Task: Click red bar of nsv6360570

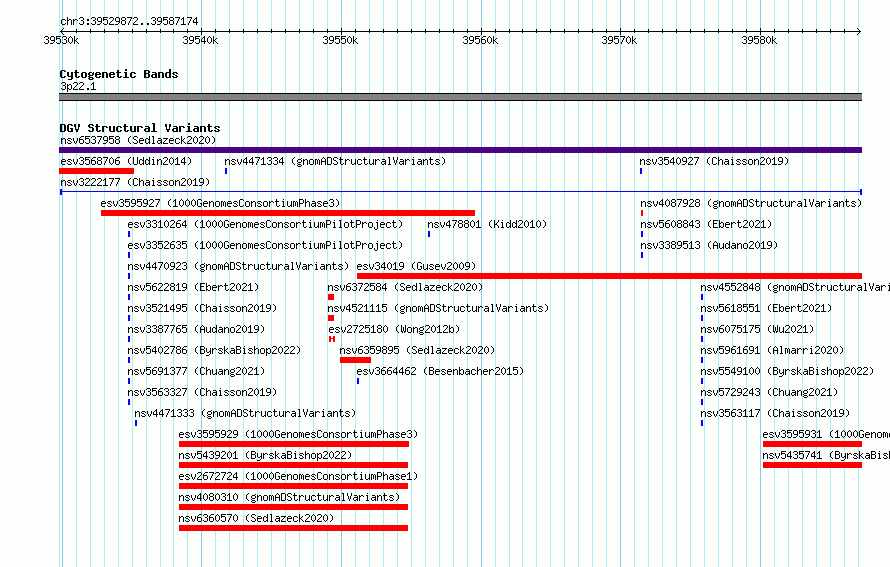Action: pos(293,528)
